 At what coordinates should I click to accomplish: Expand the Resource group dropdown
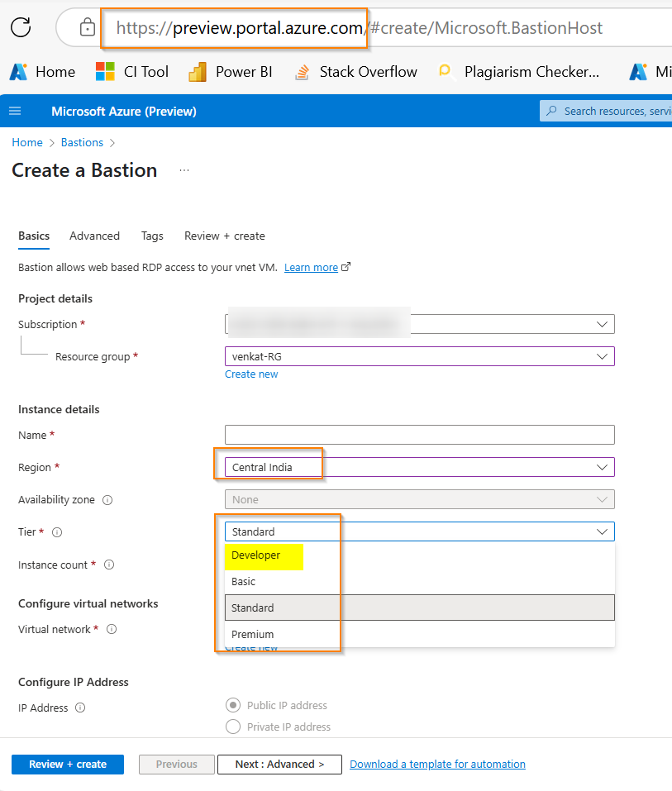(420, 356)
